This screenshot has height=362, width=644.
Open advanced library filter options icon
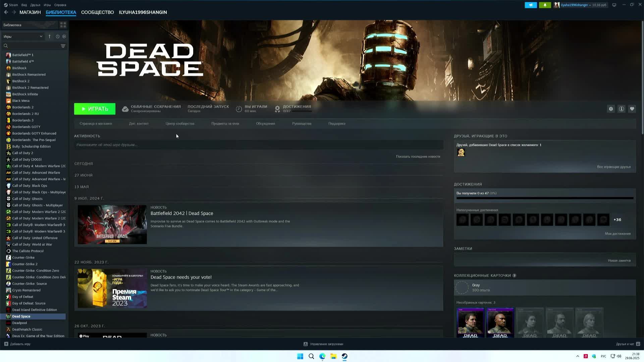coord(63,46)
